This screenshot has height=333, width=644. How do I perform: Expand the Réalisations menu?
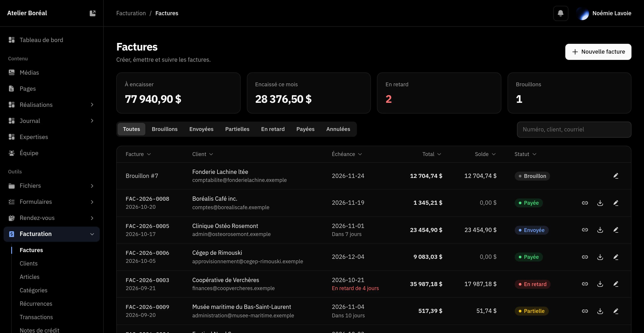[92, 105]
